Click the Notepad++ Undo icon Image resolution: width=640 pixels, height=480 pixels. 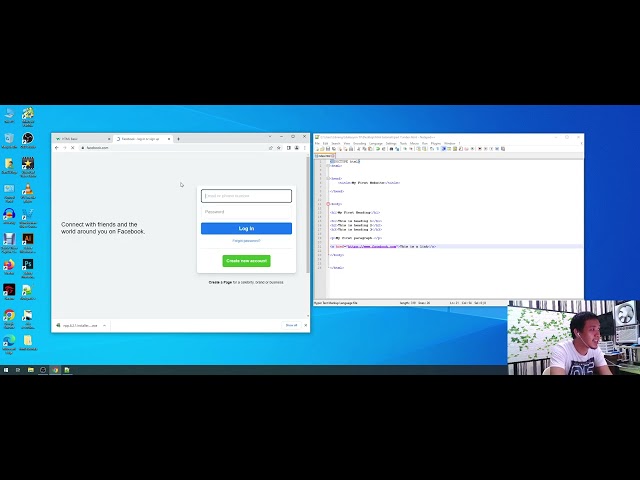[x=378, y=149]
